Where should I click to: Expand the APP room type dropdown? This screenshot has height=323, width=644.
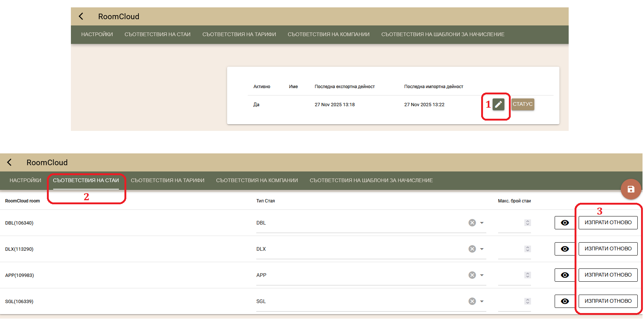[x=482, y=275]
